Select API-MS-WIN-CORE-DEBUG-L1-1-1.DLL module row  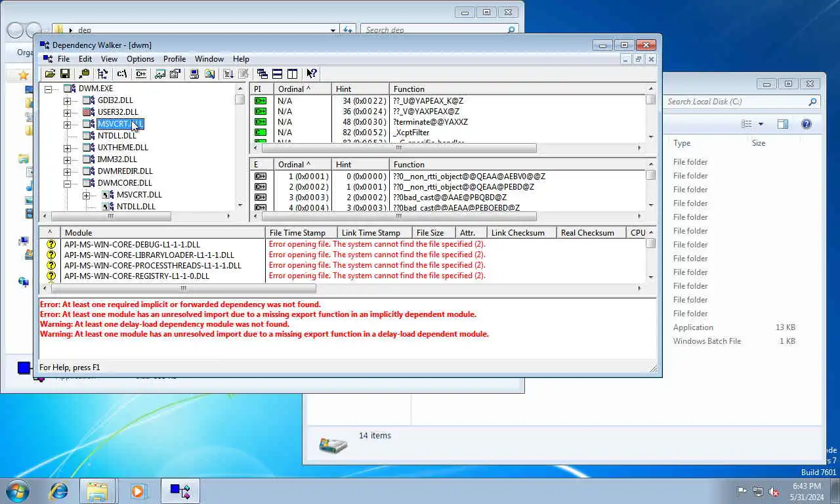click(132, 244)
